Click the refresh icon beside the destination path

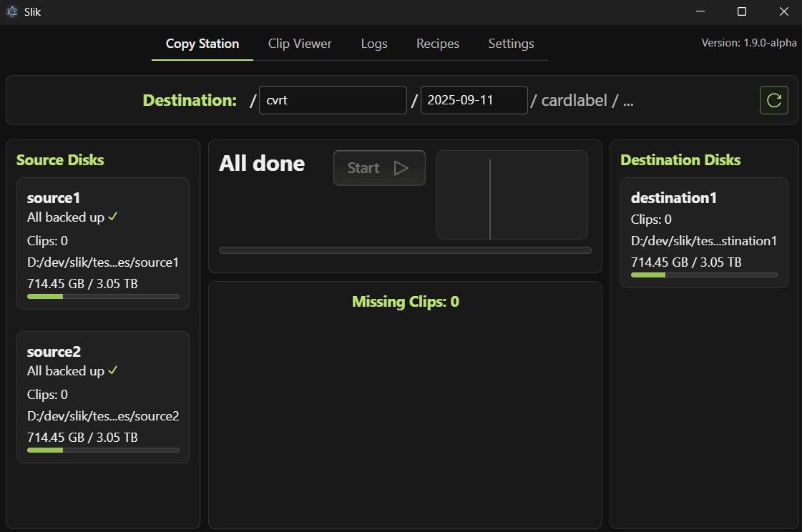click(x=773, y=100)
